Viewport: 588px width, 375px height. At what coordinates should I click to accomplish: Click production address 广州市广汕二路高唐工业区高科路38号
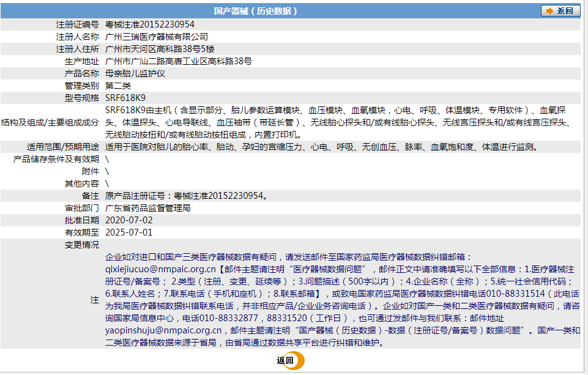point(179,61)
